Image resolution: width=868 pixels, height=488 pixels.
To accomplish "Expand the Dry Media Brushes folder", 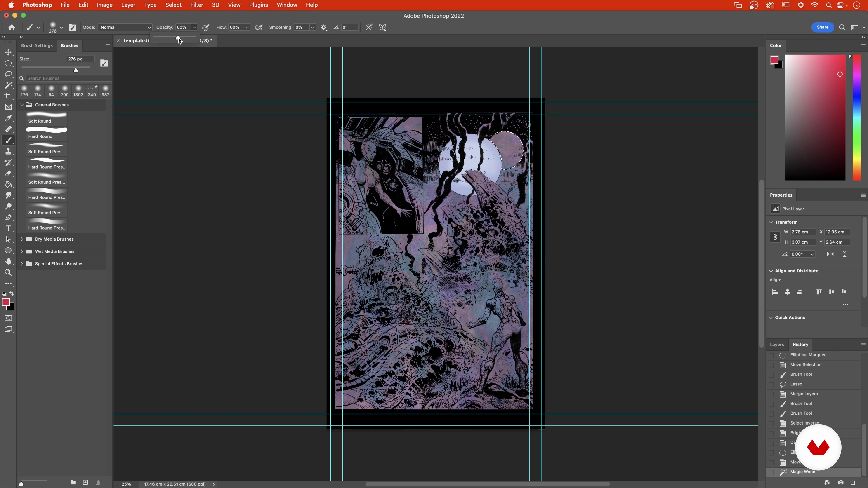I will pyautogui.click(x=22, y=239).
